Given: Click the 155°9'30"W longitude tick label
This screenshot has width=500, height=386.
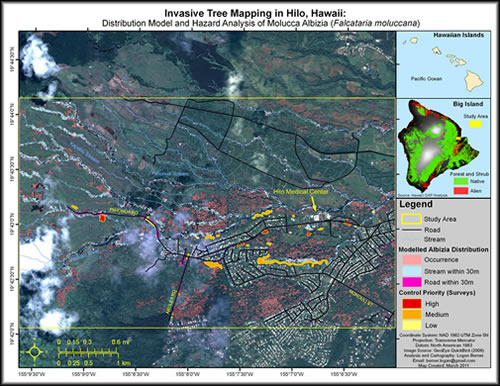Looking at the screenshot, I should point(32,375).
